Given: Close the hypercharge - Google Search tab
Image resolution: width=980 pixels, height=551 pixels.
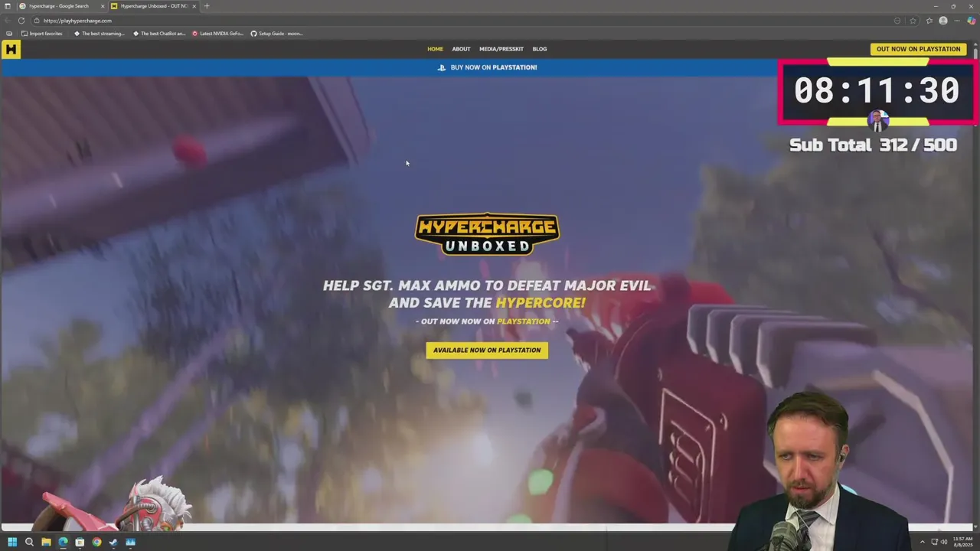Looking at the screenshot, I should pyautogui.click(x=103, y=6).
